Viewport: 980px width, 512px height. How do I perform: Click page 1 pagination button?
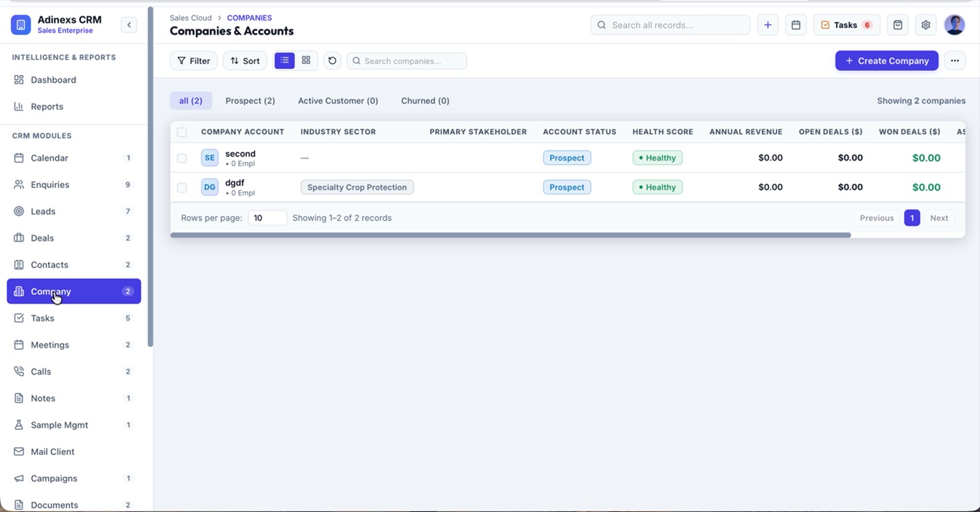[x=912, y=218]
